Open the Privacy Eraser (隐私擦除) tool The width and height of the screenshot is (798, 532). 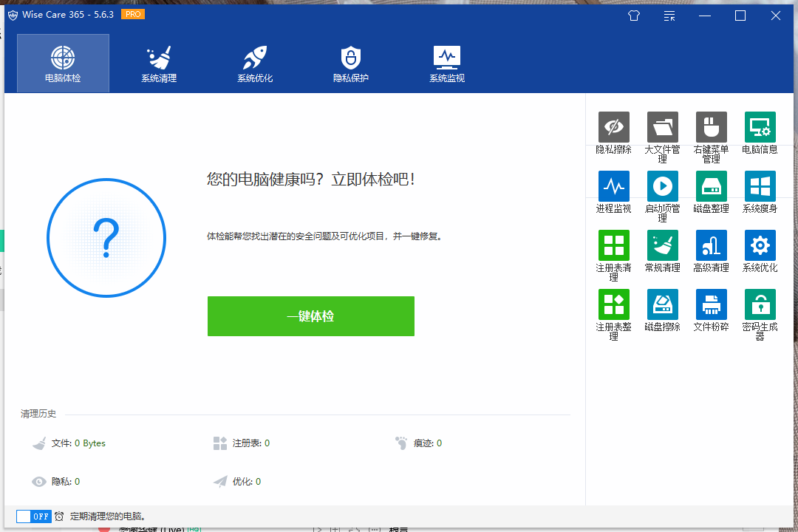(613, 127)
